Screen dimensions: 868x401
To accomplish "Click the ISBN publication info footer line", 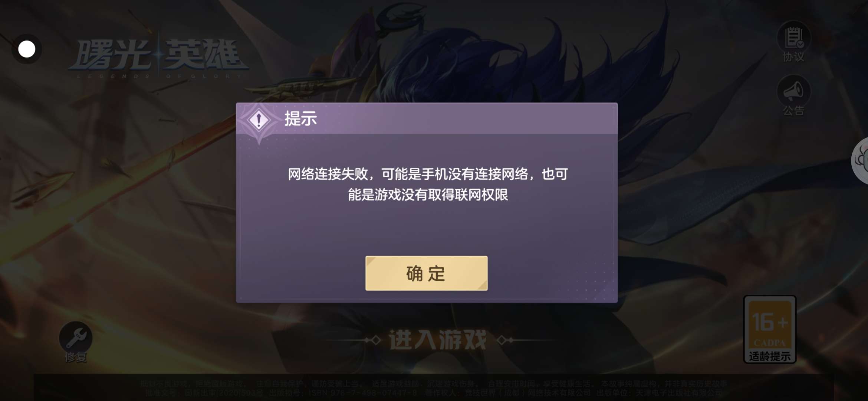I will tap(434, 392).
